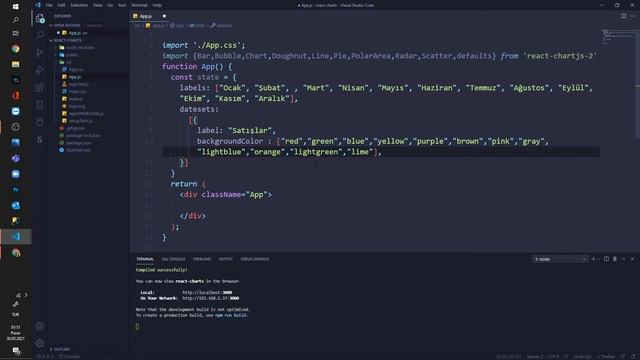Screen dimensions: 640x360
Task: Follow the localhost:3000 link in terminal
Action: 207,293
